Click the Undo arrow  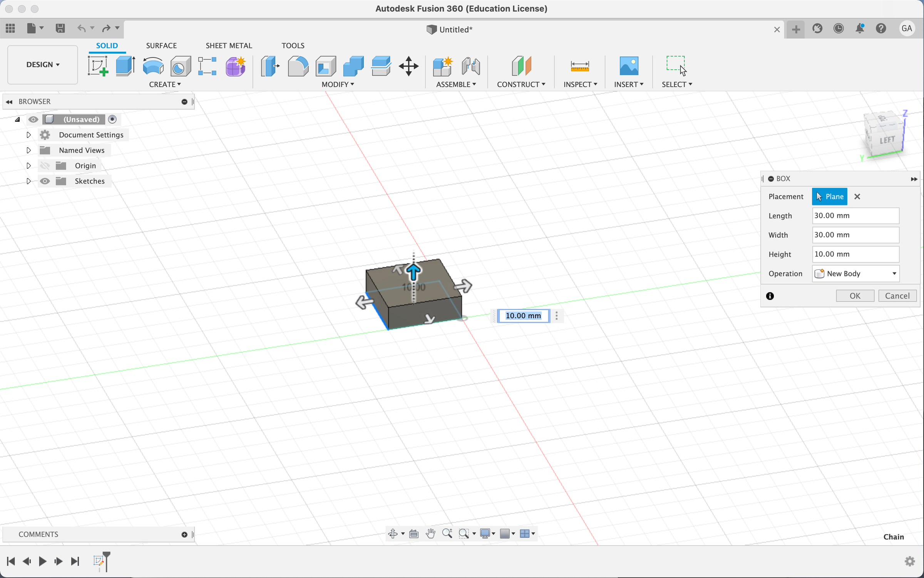(82, 28)
